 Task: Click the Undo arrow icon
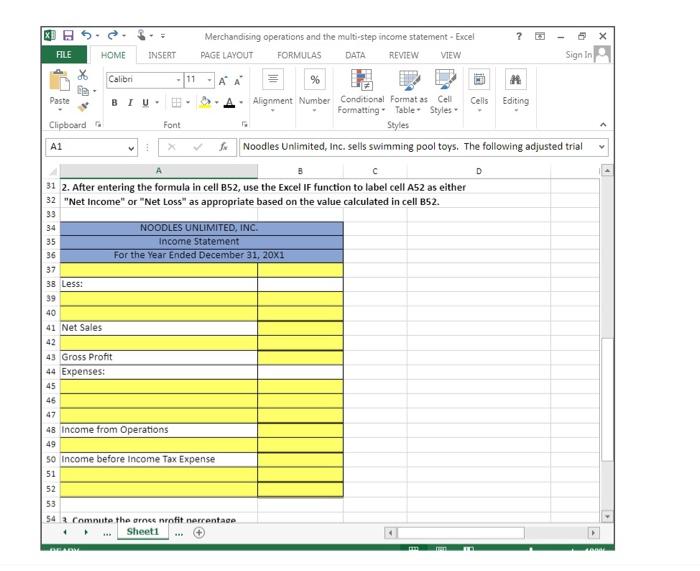click(86, 35)
